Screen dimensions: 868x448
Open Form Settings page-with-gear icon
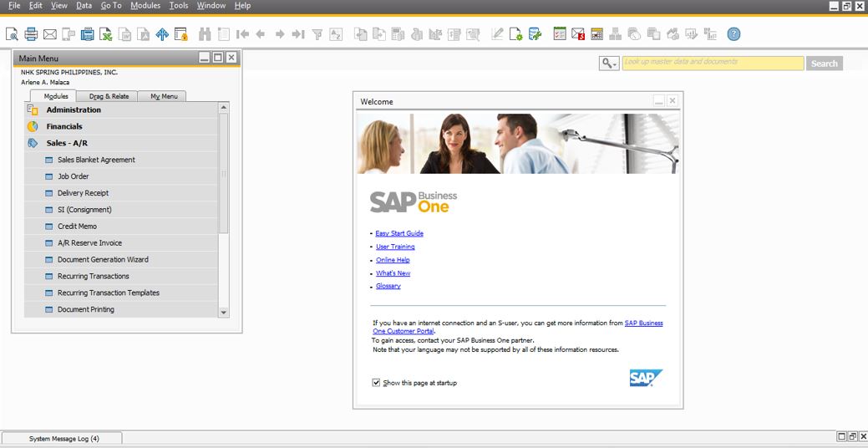[x=516, y=34]
